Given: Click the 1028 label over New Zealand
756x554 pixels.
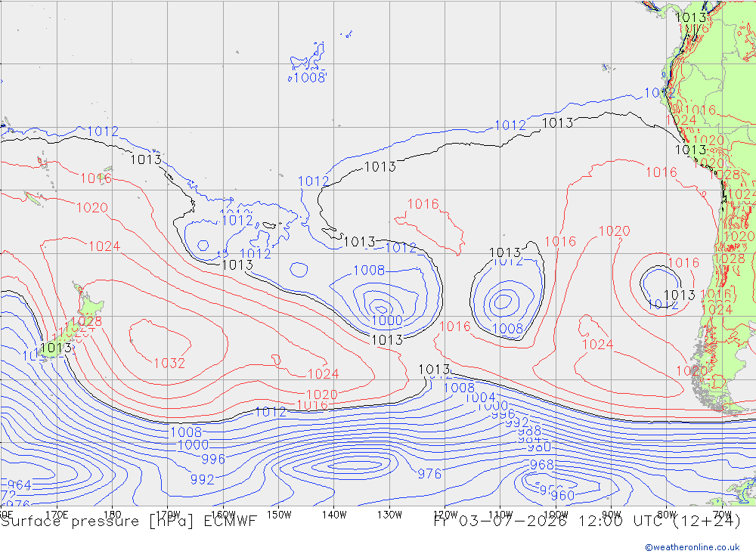Looking at the screenshot, I should pyautogui.click(x=86, y=321).
